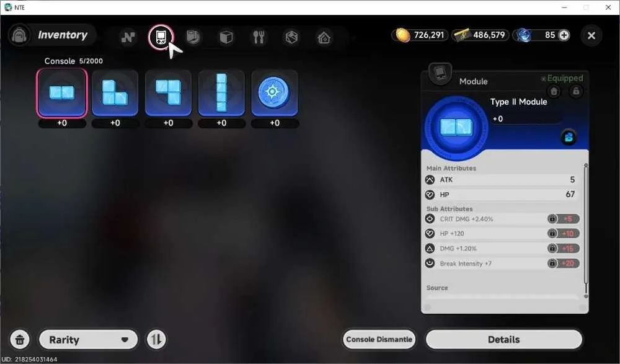Screen dimensions: 620x364
Task: Click the Console Dismantle button
Action: pos(379,339)
